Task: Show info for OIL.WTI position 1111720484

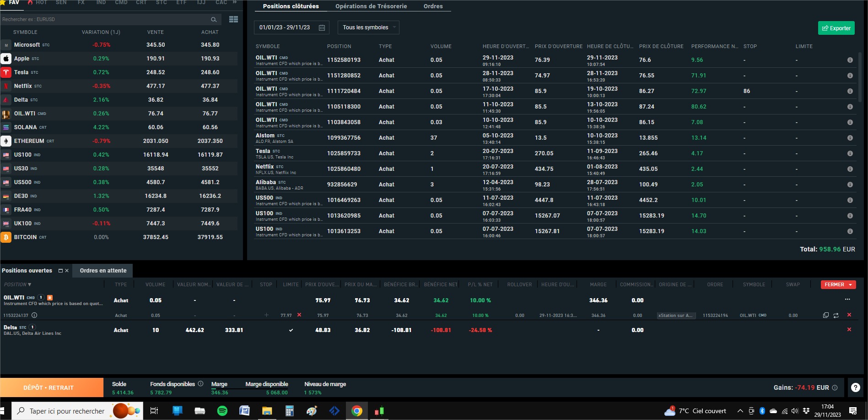Action: pyautogui.click(x=850, y=91)
